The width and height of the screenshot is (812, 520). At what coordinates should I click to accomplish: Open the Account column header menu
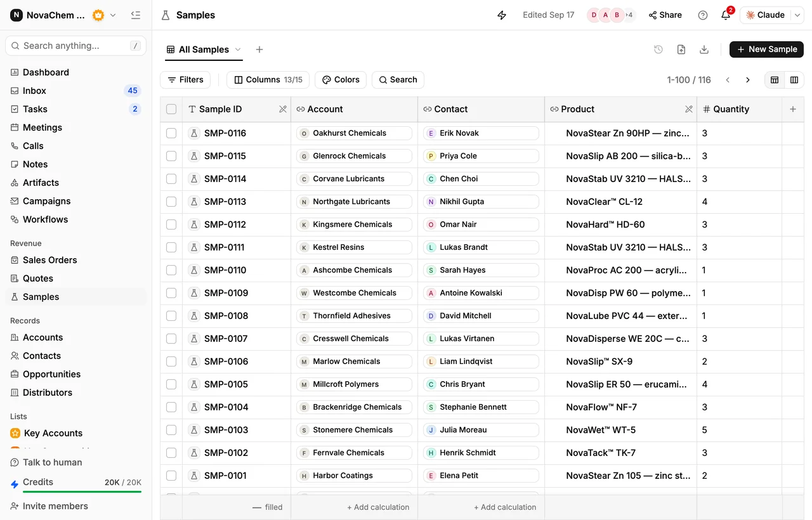(x=355, y=109)
